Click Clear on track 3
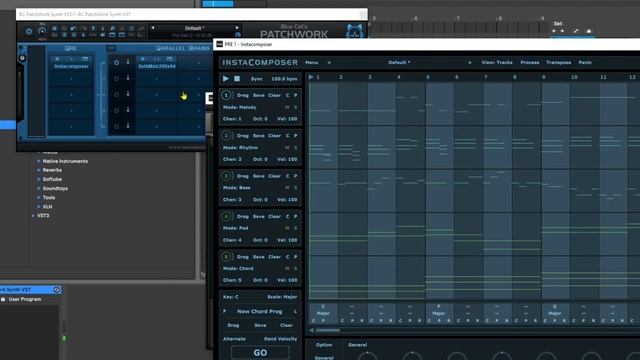This screenshot has width=640, height=360. click(274, 176)
